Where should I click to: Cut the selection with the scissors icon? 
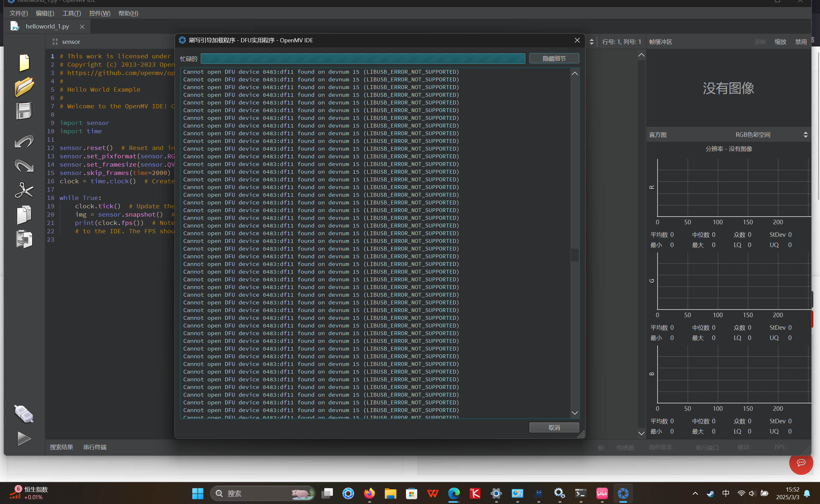pos(24,190)
